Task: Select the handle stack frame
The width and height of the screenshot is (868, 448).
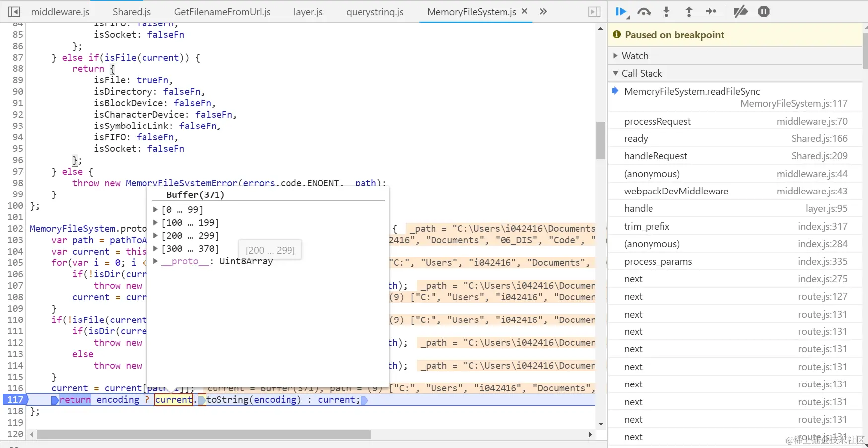Action: pos(735,208)
